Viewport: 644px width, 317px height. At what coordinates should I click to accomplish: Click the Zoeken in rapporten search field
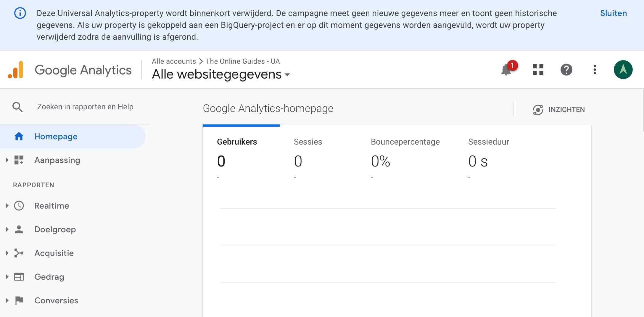tap(85, 107)
